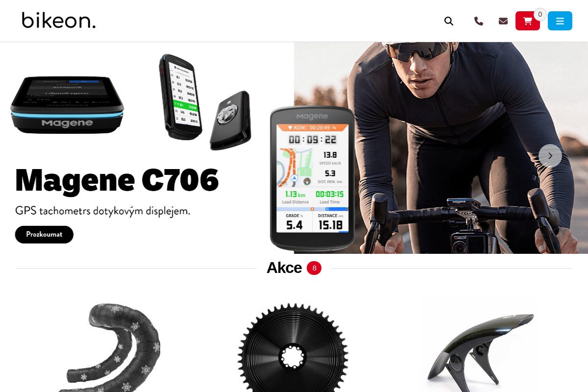588x392 pixels.
Task: Open the search magnifier icon
Action: tap(449, 21)
